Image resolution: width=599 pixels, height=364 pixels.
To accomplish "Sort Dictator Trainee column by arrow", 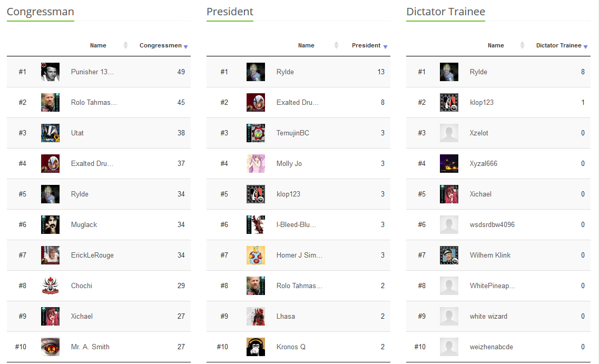I will pos(585,46).
